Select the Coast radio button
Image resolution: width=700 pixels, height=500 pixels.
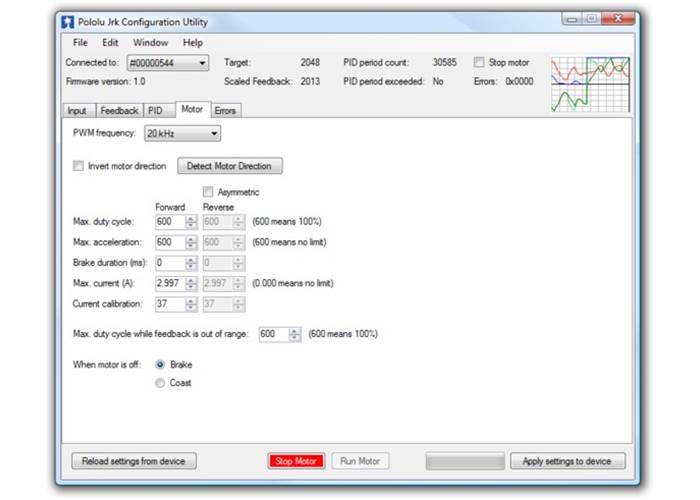click(160, 383)
